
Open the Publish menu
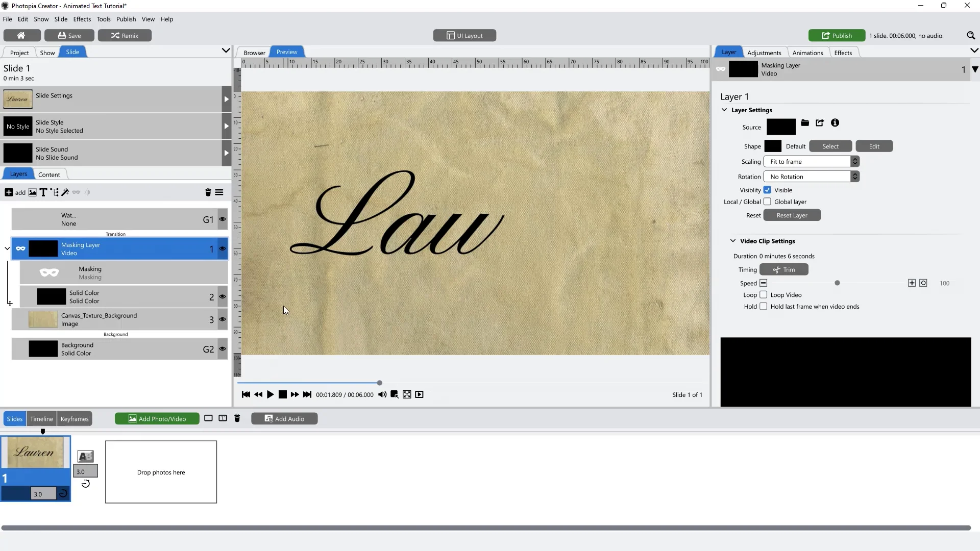tap(126, 19)
